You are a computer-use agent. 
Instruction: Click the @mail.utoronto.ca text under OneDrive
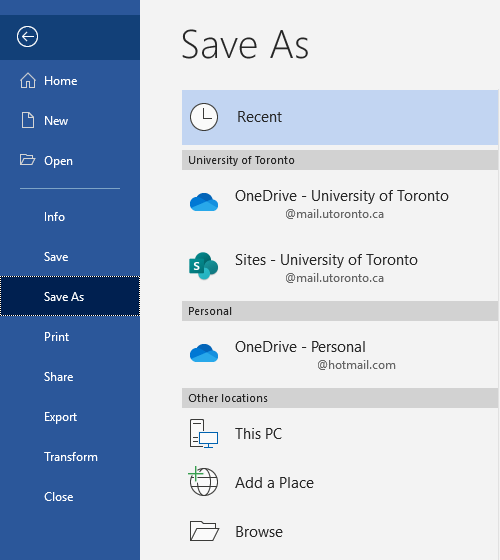pos(335,214)
